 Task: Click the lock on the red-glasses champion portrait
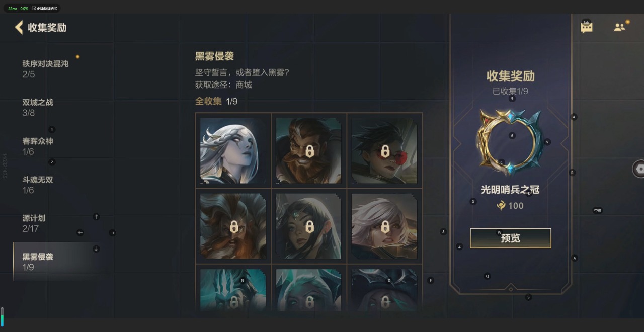point(385,151)
